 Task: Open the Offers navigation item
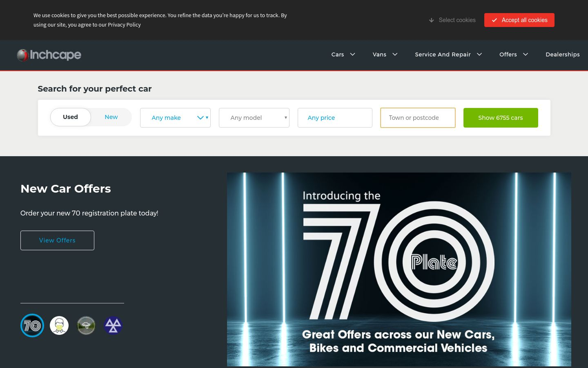pyautogui.click(x=508, y=54)
